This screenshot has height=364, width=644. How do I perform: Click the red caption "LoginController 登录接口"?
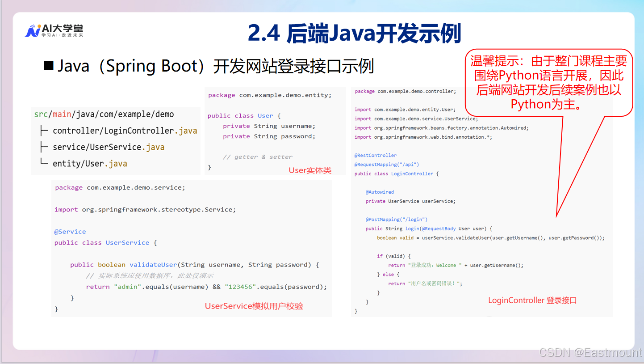click(532, 301)
